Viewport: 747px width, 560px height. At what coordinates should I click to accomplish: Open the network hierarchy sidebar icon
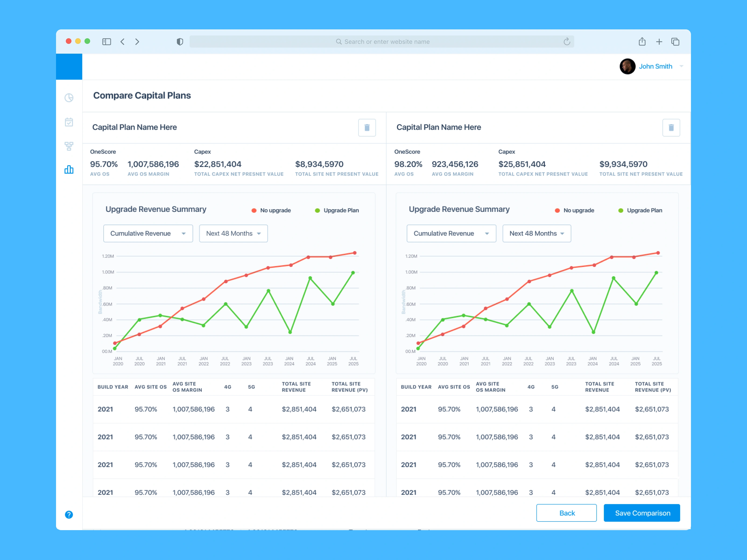point(69,146)
